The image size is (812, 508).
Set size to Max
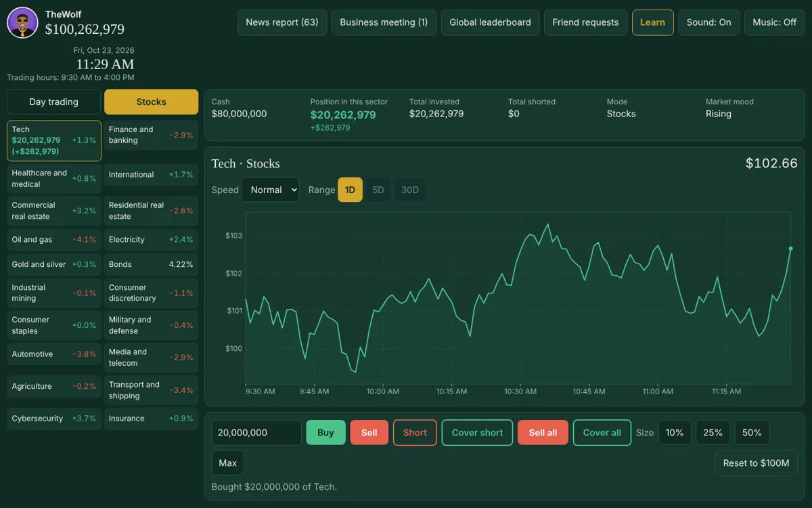click(x=228, y=463)
